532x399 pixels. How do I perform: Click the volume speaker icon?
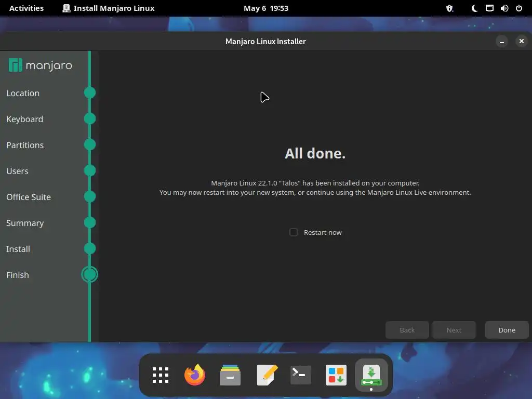click(504, 8)
